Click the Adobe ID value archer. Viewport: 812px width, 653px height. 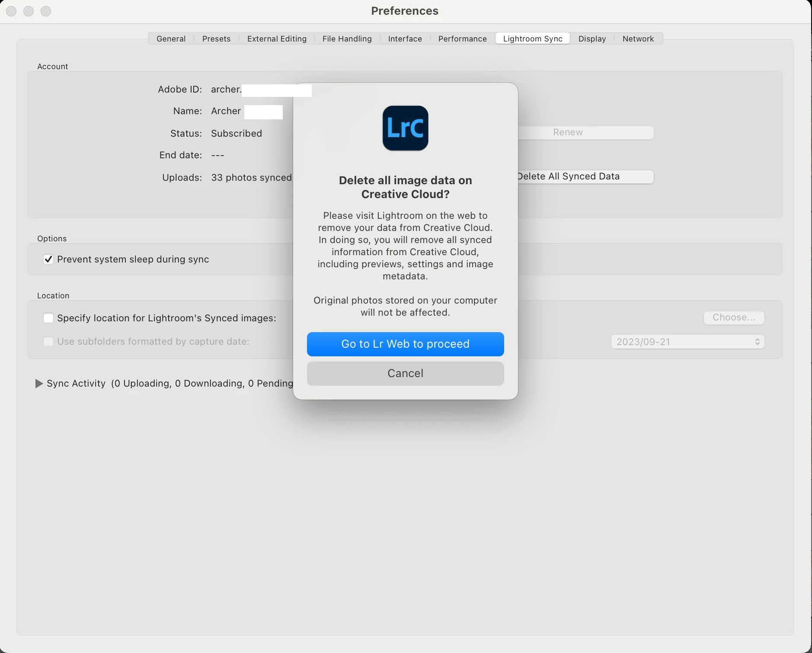click(x=226, y=89)
